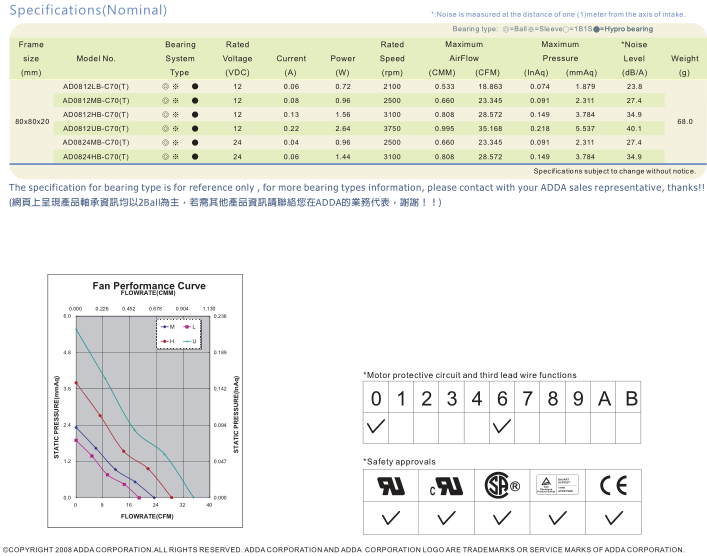Click the current value 0.22
707x556 pixels.
[291, 129]
